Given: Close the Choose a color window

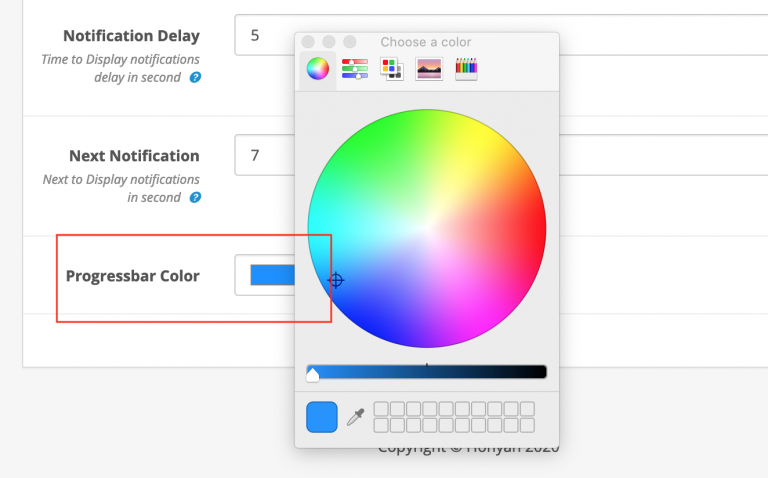Looking at the screenshot, I should point(308,42).
